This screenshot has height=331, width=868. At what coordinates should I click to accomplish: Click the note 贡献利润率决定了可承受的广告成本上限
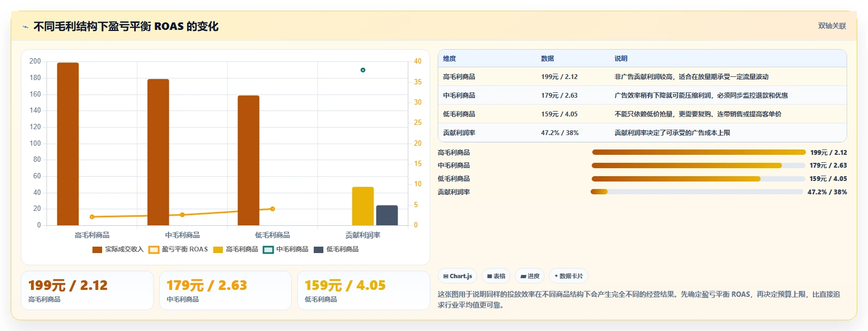pos(672,133)
